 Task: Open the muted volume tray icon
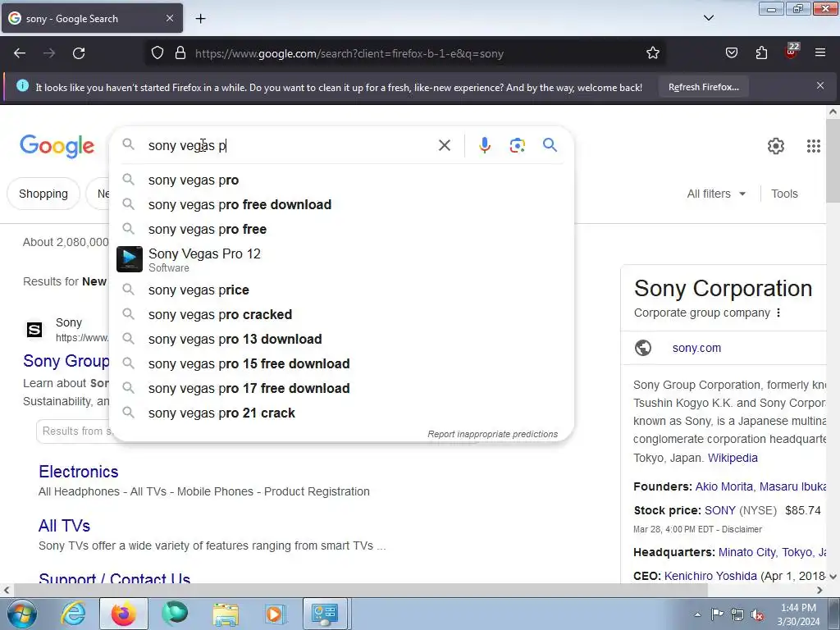point(757,614)
